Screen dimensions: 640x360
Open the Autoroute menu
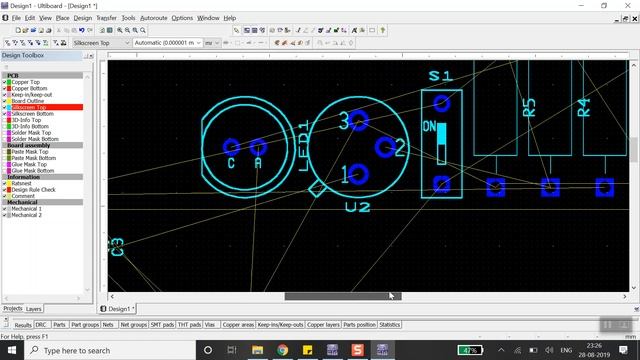153,18
